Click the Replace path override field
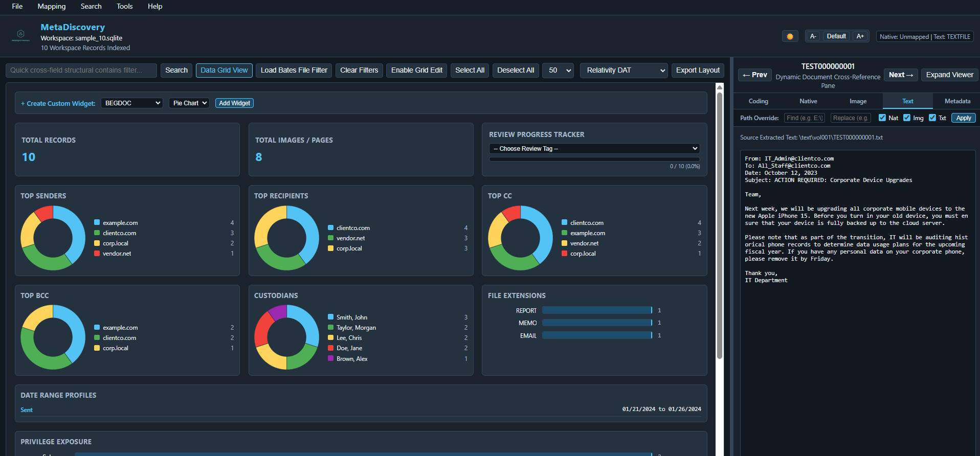Image resolution: width=980 pixels, height=456 pixels. coord(850,118)
